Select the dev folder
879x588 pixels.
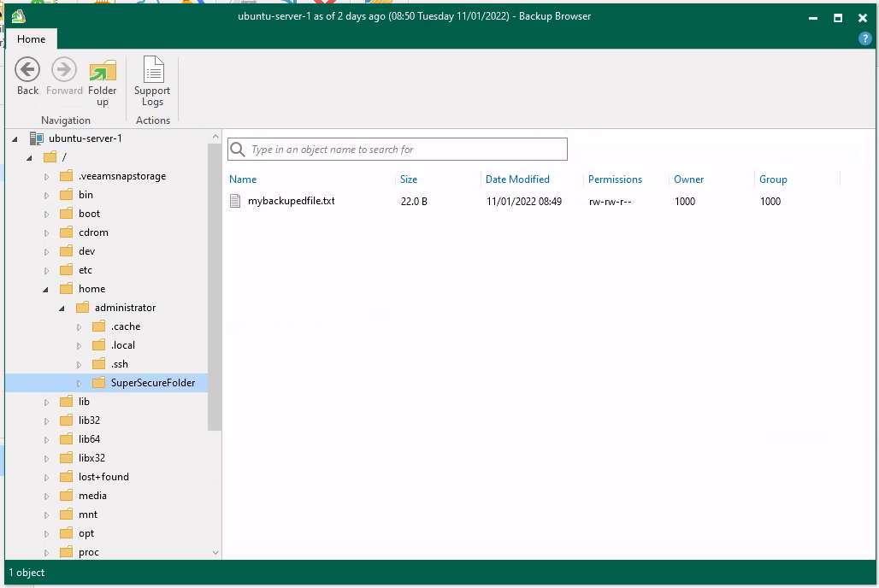pos(86,251)
